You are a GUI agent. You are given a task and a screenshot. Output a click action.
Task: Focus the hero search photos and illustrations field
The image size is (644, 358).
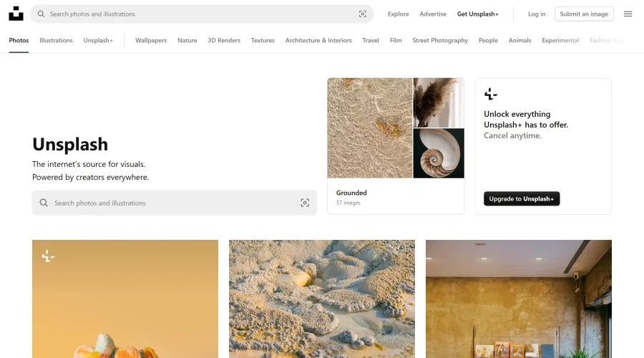click(175, 203)
